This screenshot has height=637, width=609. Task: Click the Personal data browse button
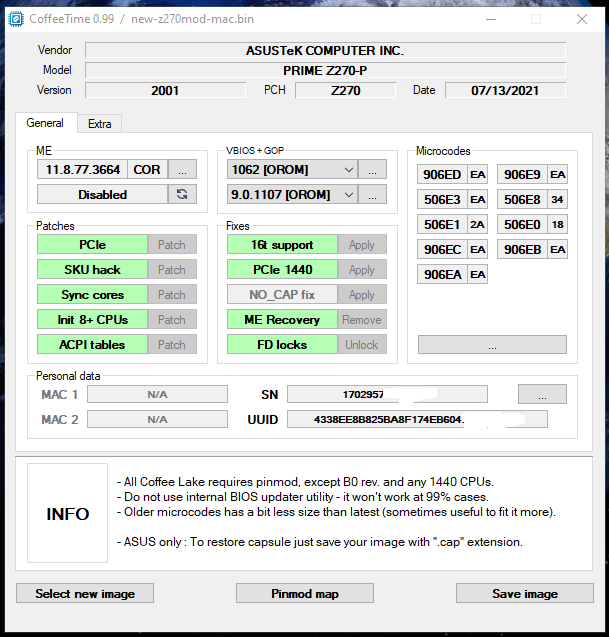coord(542,394)
